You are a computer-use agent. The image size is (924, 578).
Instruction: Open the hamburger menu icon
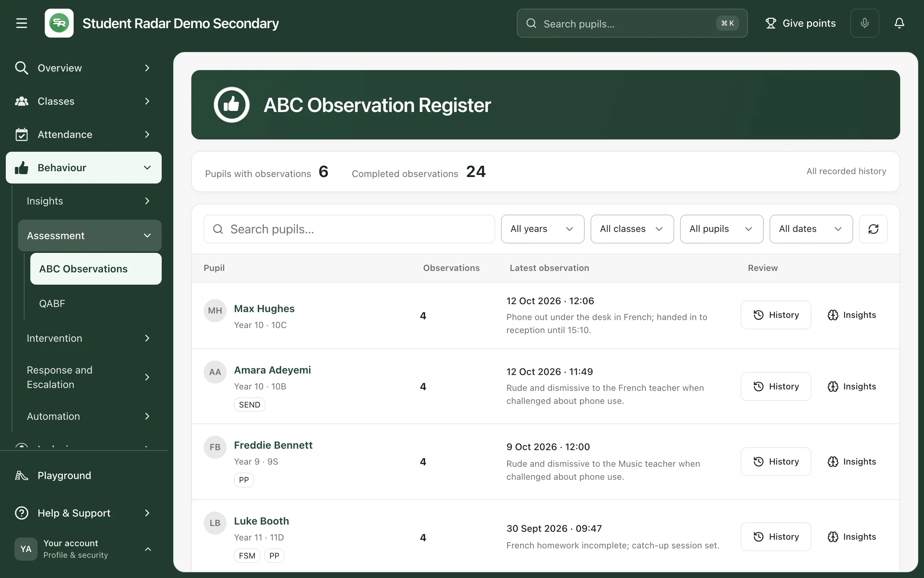22,23
